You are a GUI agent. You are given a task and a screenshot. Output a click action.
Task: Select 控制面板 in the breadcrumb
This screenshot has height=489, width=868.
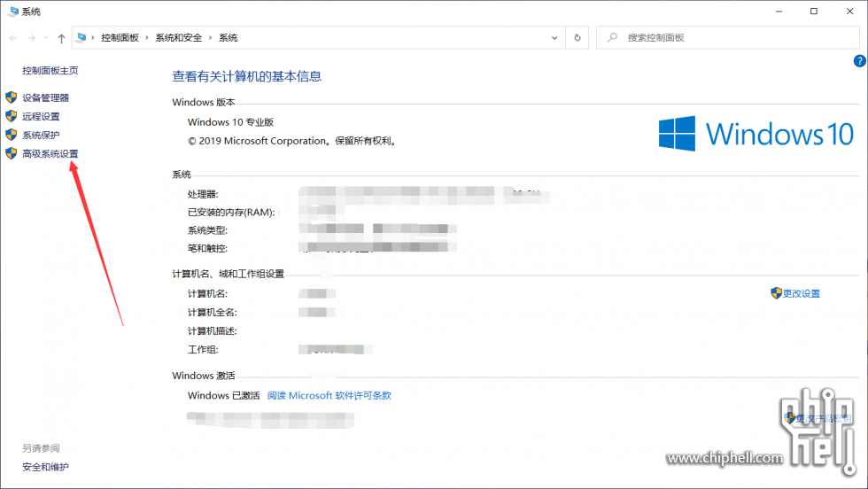pyautogui.click(x=120, y=38)
